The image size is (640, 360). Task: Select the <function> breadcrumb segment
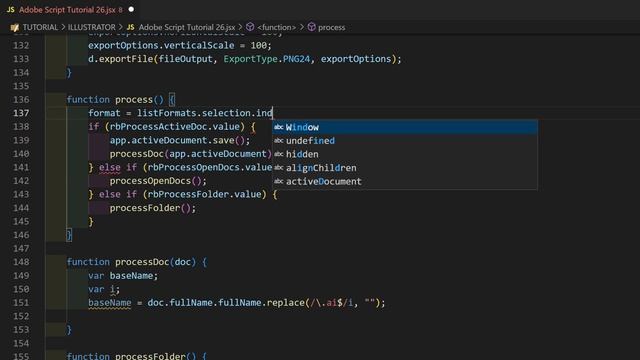tap(277, 27)
